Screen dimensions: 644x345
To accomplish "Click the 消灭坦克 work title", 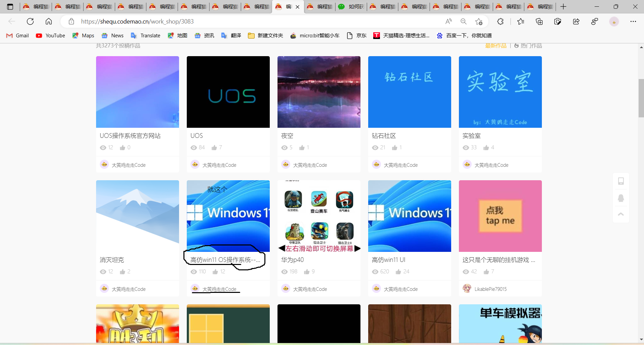I will [112, 260].
